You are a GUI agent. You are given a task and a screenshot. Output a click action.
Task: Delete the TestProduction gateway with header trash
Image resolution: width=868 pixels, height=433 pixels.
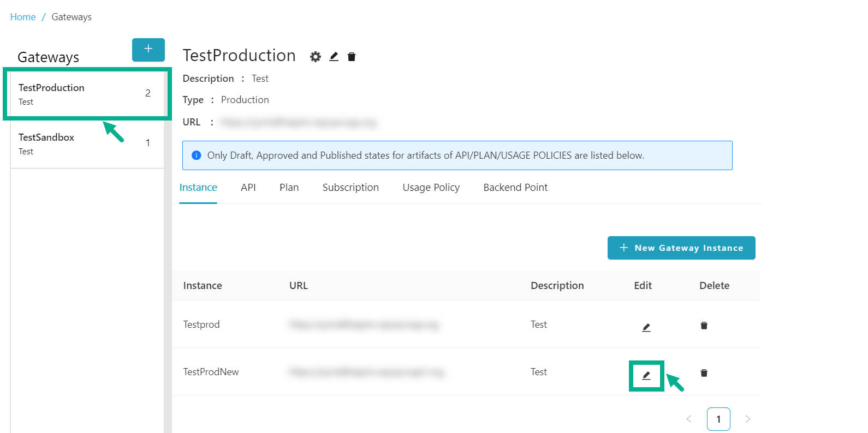[x=352, y=57]
